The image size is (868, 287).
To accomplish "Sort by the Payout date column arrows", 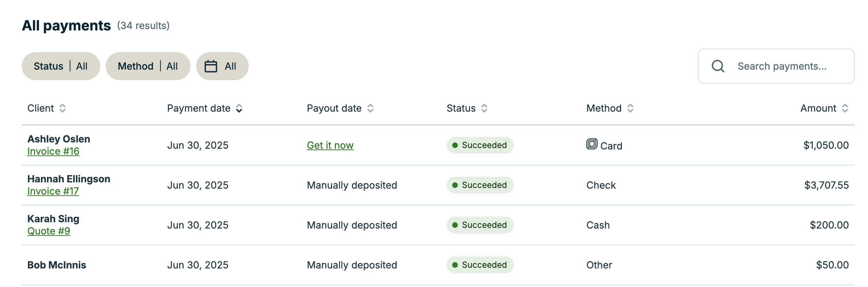I will click(x=370, y=108).
